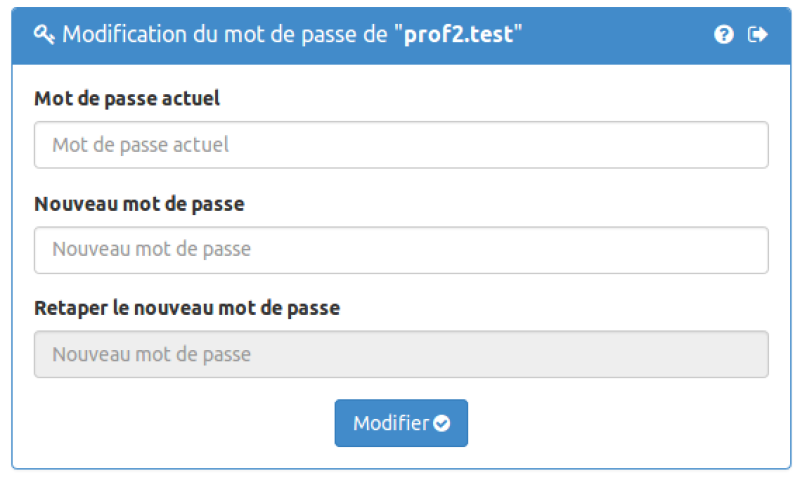Click the "Retaper le nouveau mot de passe" label
The width and height of the screenshot is (800, 478).
[187, 308]
